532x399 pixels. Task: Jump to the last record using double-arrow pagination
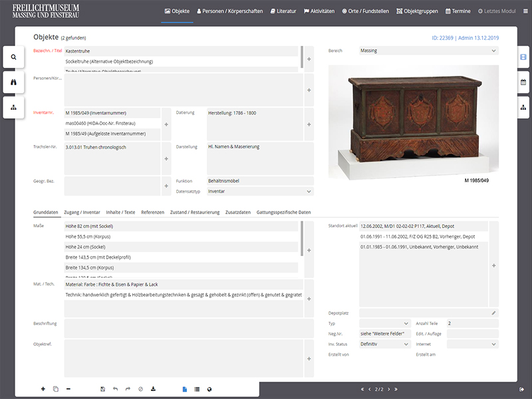pos(396,389)
